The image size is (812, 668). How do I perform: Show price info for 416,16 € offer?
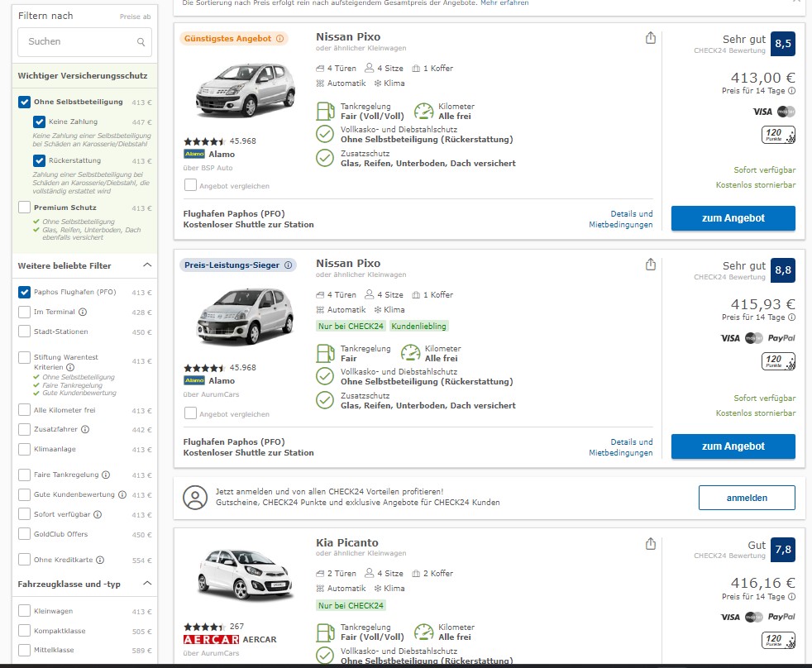click(792, 597)
